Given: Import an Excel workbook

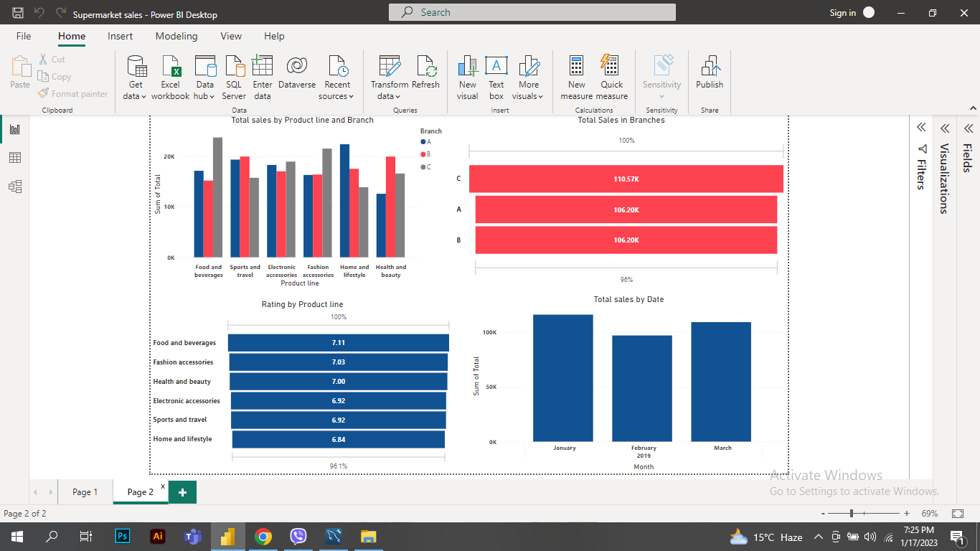Looking at the screenshot, I should pyautogui.click(x=170, y=77).
